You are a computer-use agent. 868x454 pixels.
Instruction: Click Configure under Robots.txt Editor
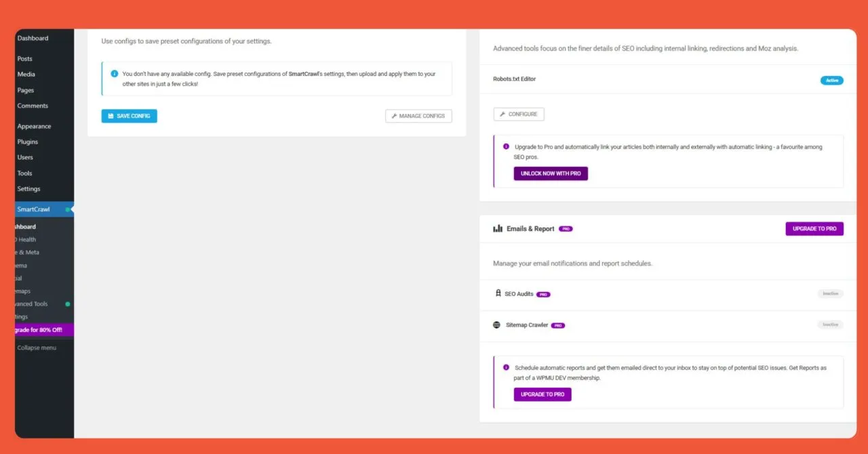[519, 114]
